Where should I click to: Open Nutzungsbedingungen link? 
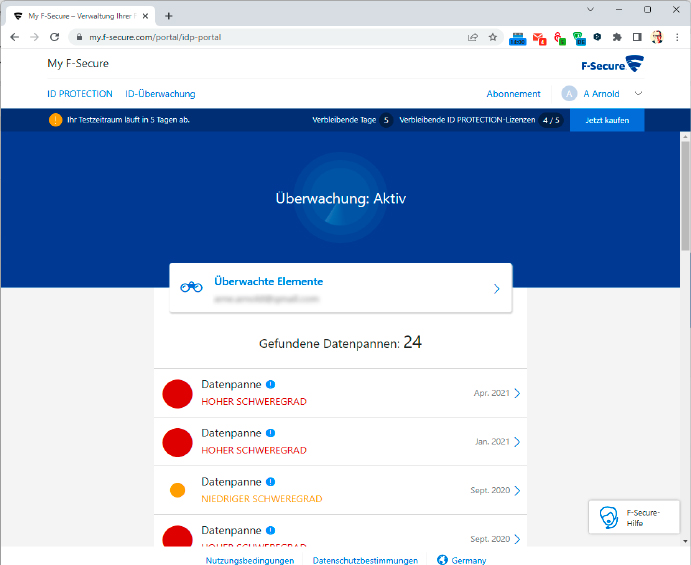[250, 560]
